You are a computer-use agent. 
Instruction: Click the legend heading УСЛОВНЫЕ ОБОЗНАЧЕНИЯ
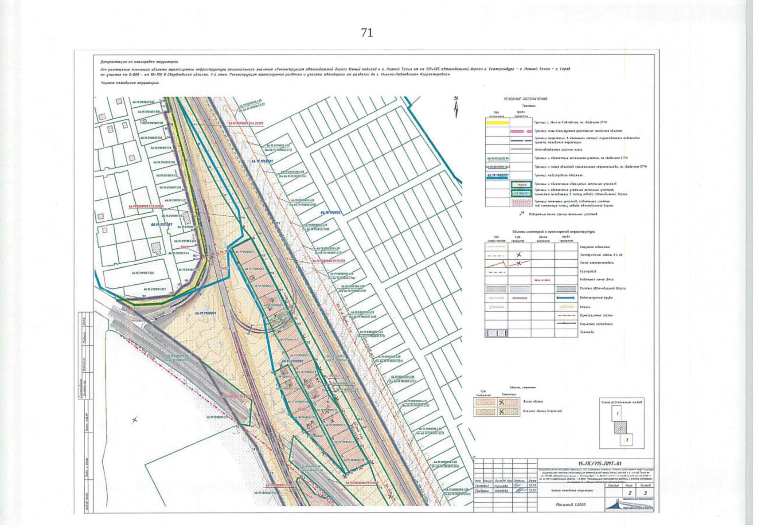click(525, 99)
